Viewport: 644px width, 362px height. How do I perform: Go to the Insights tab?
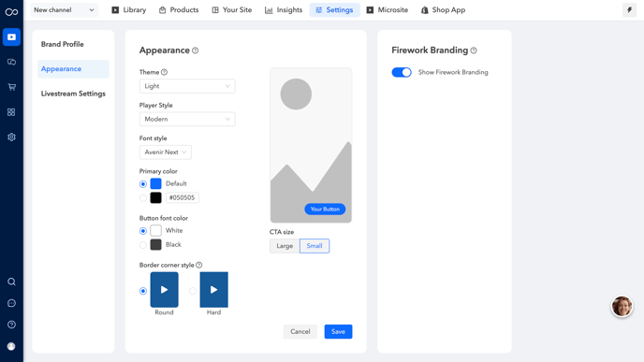tap(284, 10)
